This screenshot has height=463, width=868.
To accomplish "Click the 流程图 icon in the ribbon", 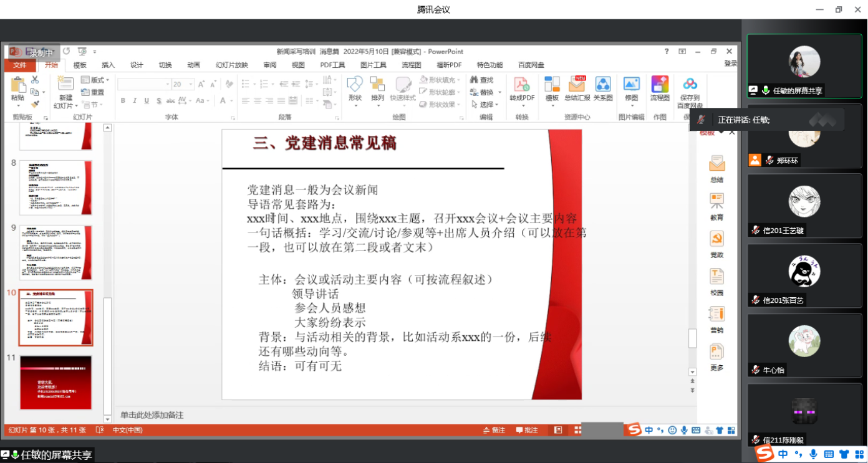I will tap(659, 85).
